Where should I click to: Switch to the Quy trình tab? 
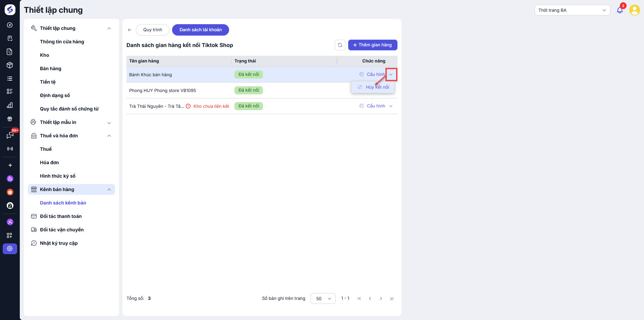pyautogui.click(x=152, y=30)
